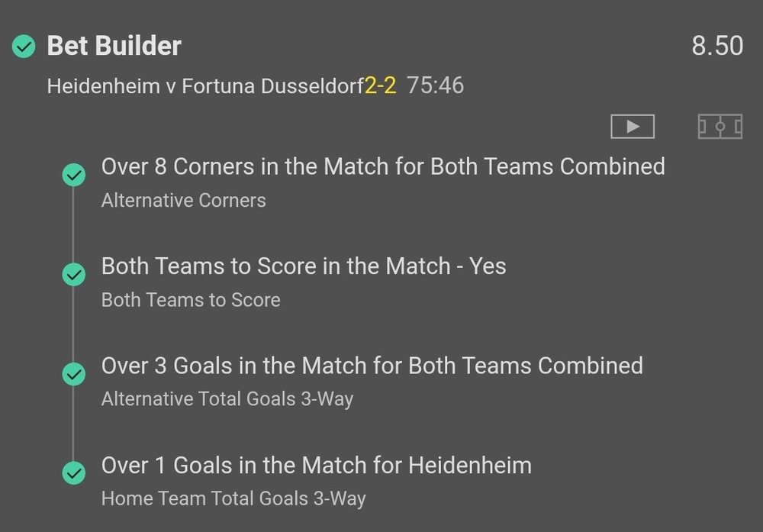Image resolution: width=763 pixels, height=532 pixels.
Task: Click Home Team Total Goals 3-Way label
Action: [x=233, y=498]
